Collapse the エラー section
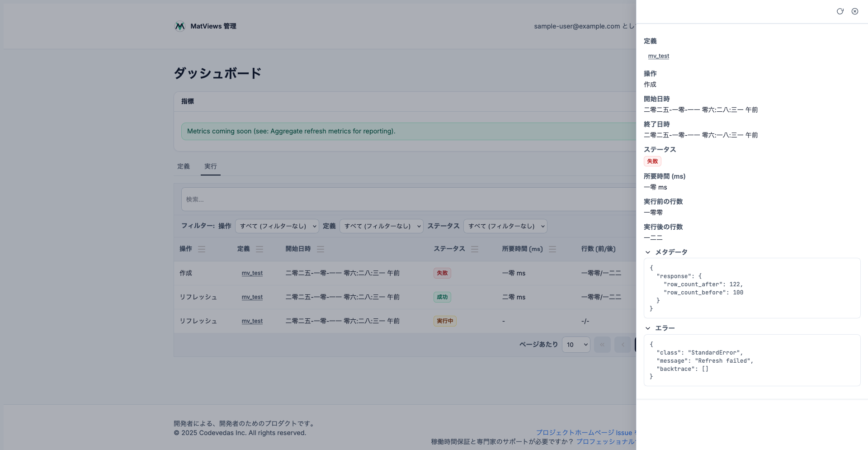 (648, 328)
